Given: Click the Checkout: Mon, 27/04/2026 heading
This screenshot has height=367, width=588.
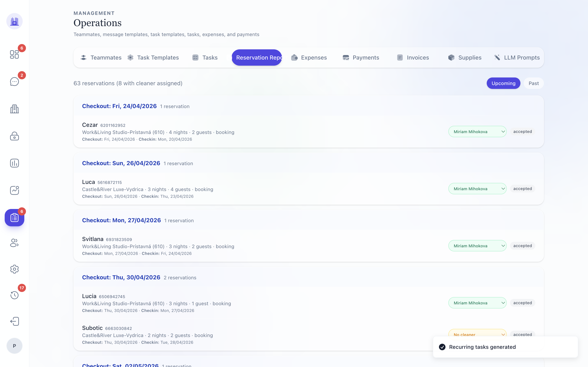Looking at the screenshot, I should (x=121, y=220).
